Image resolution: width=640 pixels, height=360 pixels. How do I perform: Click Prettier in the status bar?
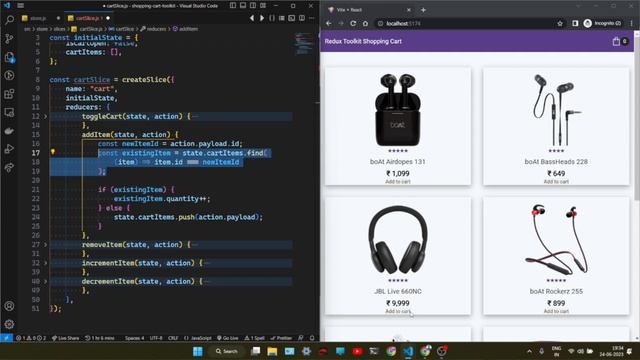[x=281, y=338]
